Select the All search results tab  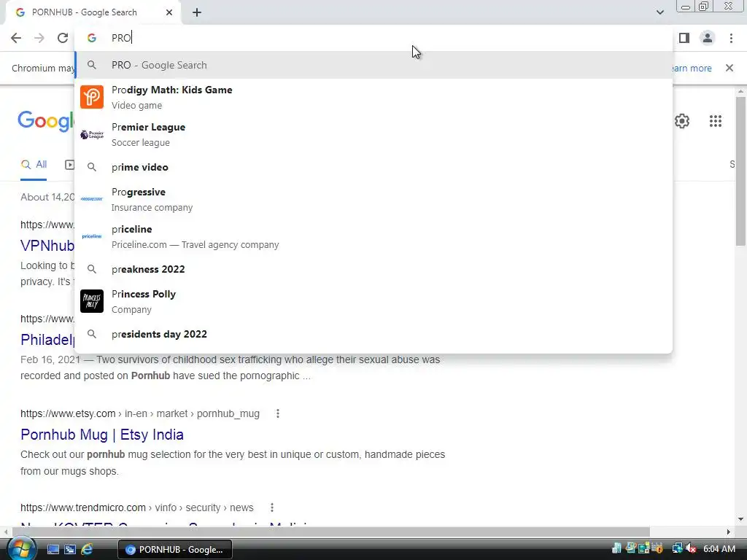coord(34,165)
